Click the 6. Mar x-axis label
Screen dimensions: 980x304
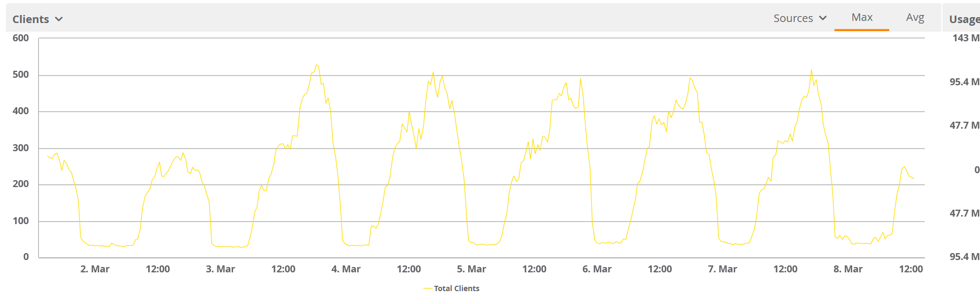[597, 269]
